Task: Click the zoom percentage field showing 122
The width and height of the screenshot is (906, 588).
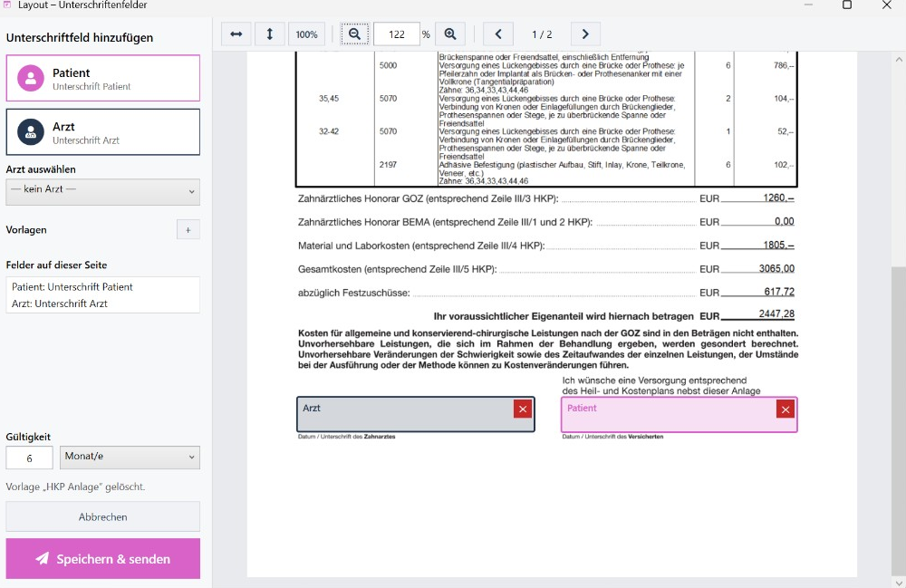Action: [397, 34]
